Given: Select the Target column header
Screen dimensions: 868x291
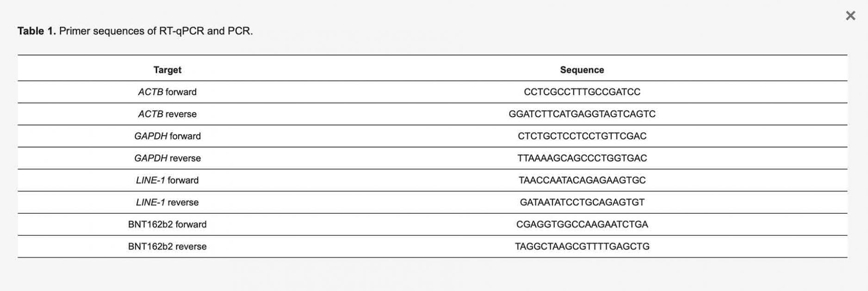Looking at the screenshot, I should pyautogui.click(x=167, y=70).
